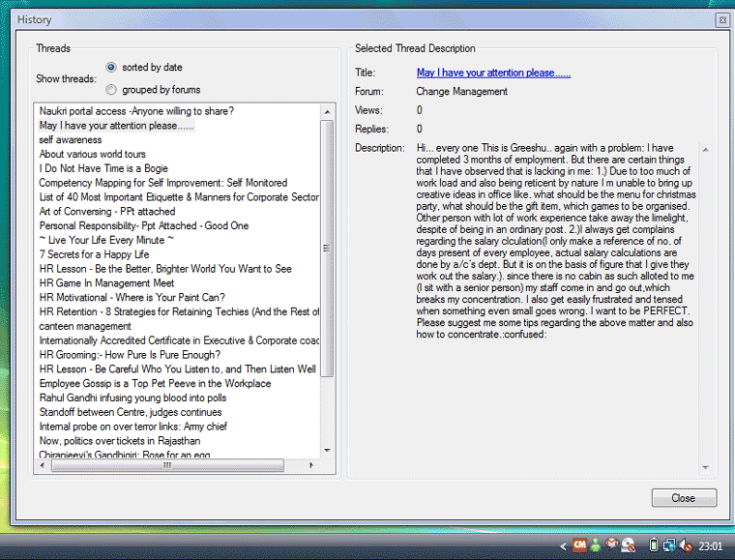Select the self awareness thread

pos(71,139)
